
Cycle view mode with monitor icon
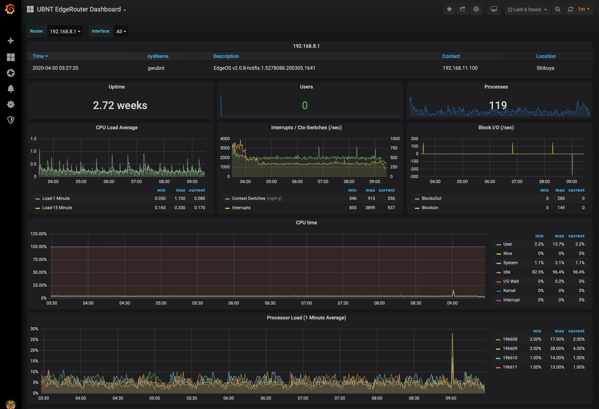tap(494, 9)
